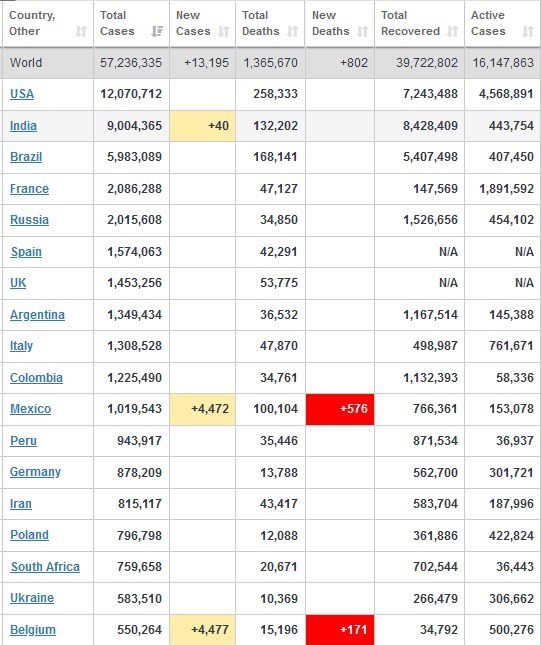This screenshot has height=645, width=541.
Task: Sort by Active Cases arrows icon
Action: 528,32
